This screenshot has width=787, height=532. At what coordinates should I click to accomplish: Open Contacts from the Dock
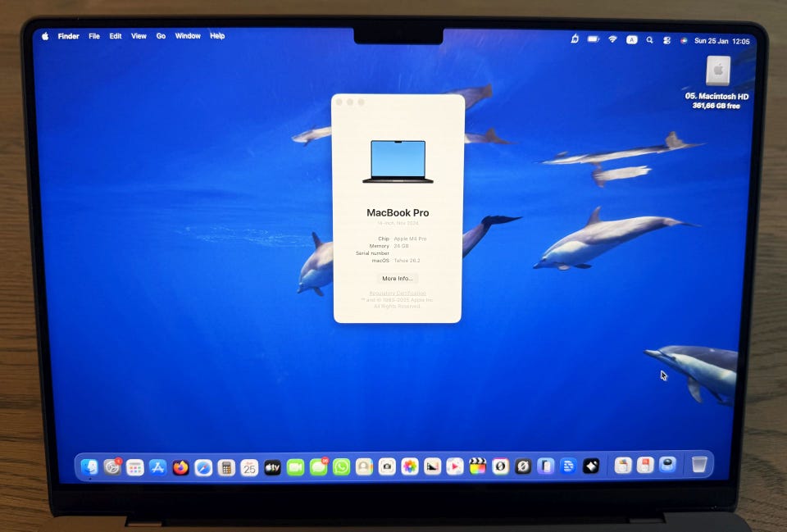(x=364, y=466)
